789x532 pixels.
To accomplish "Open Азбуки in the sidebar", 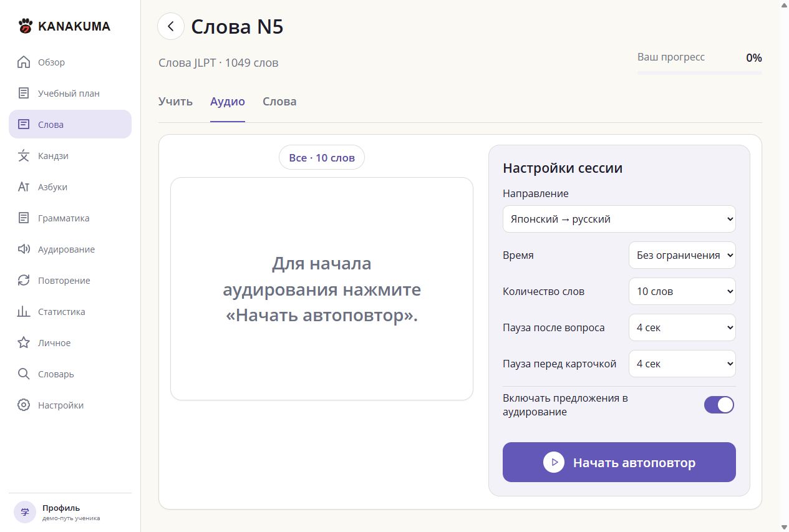I will (x=70, y=187).
